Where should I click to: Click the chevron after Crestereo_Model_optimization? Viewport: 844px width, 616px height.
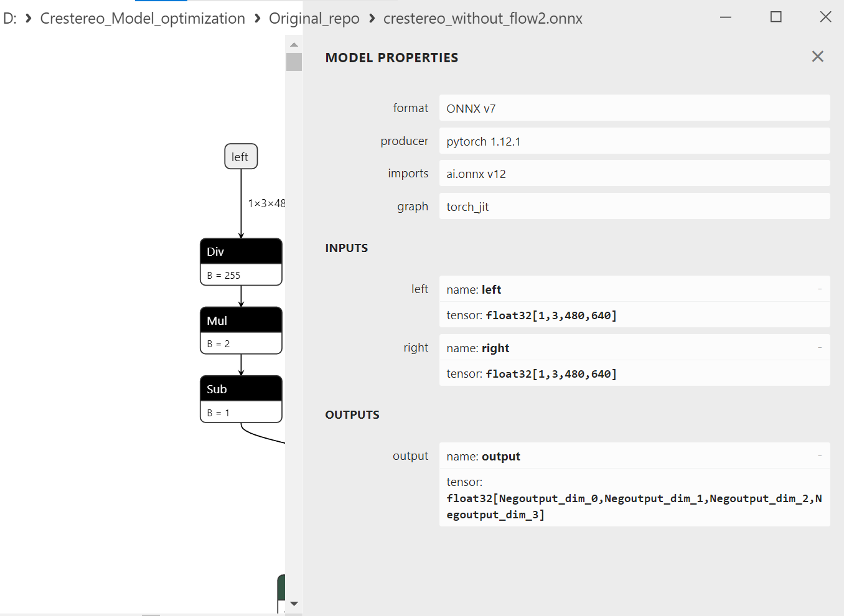point(256,18)
